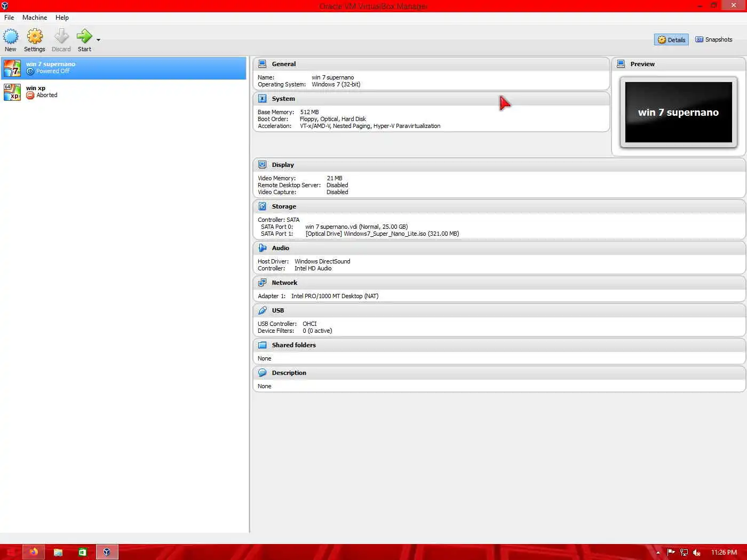Open the Shared folders heading link
Screen dimensions: 747x560
pyautogui.click(x=294, y=345)
